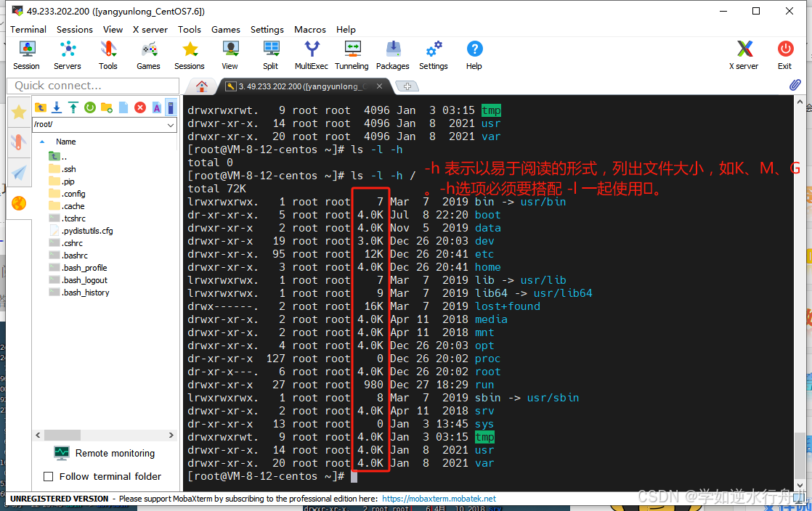This screenshot has width=812, height=511.
Task: Open the orange globe SFTP sidebar tab
Action: (x=19, y=203)
